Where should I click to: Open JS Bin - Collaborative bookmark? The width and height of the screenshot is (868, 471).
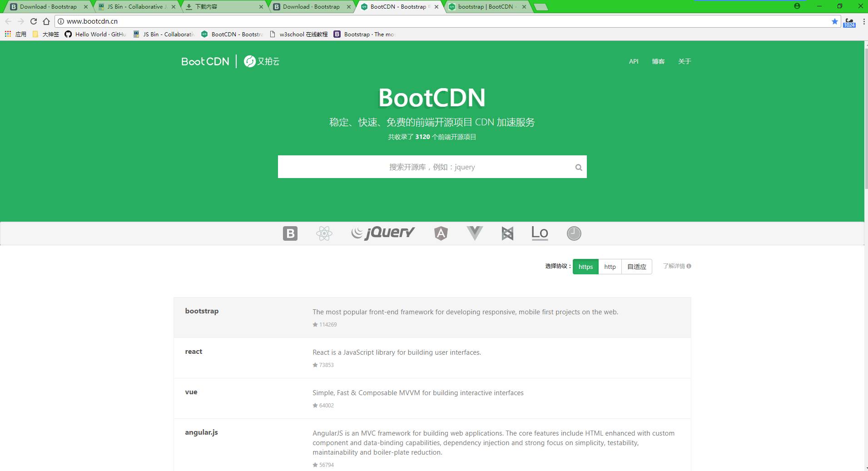point(164,34)
